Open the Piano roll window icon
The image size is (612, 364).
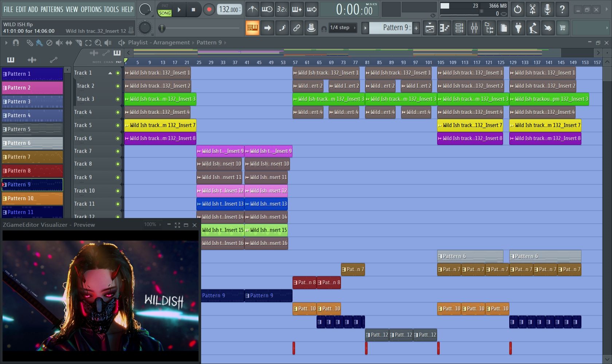click(445, 28)
